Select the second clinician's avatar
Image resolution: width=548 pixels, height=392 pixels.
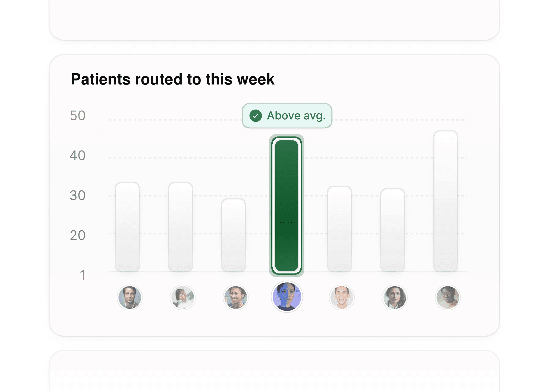183,297
